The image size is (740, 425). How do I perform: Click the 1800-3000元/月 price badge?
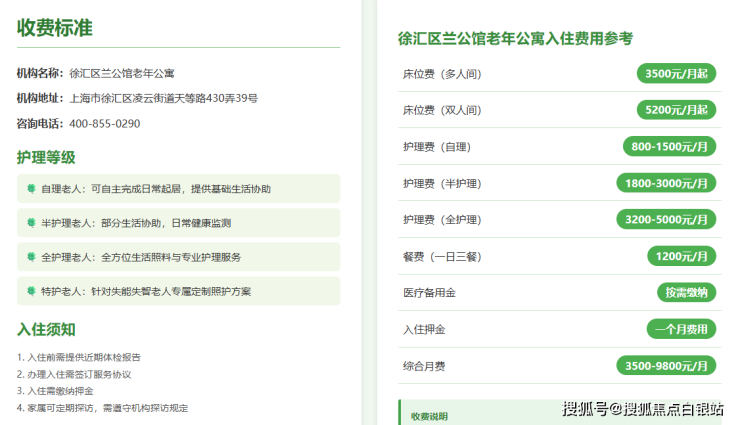(x=666, y=183)
